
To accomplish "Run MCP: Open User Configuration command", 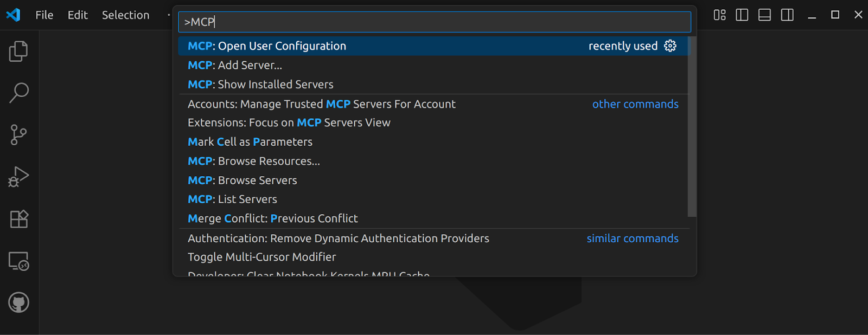I will [433, 46].
